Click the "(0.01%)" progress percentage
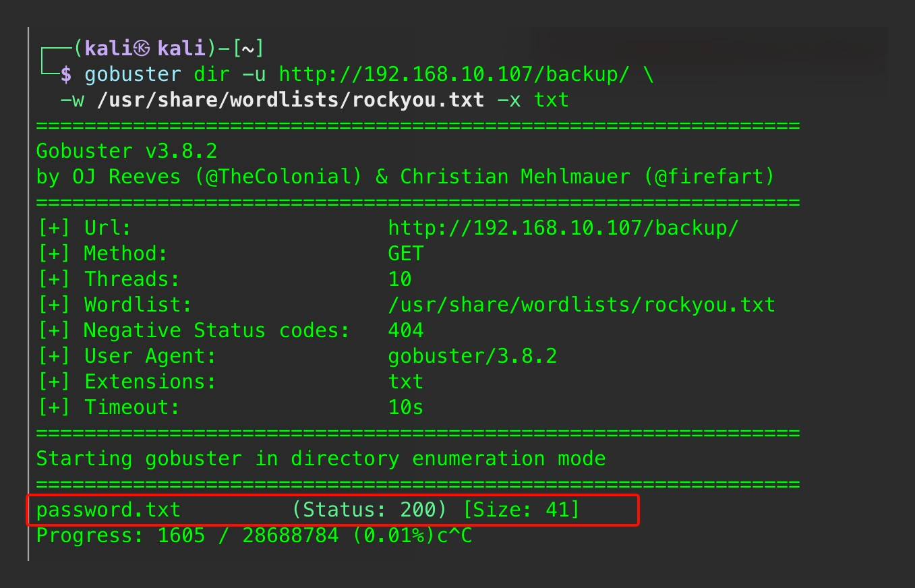This screenshot has width=915, height=588. pos(394,535)
